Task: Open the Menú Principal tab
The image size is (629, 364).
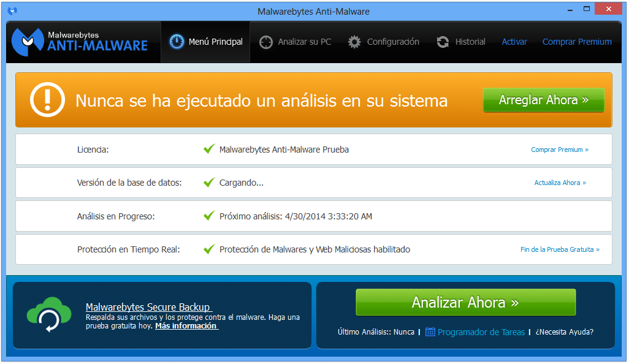Action: coord(205,42)
